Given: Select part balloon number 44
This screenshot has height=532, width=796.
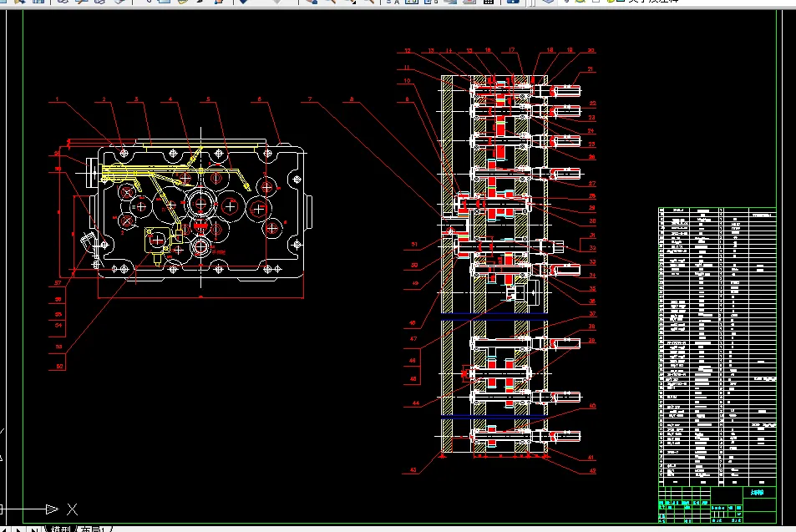Looking at the screenshot, I should [416, 403].
